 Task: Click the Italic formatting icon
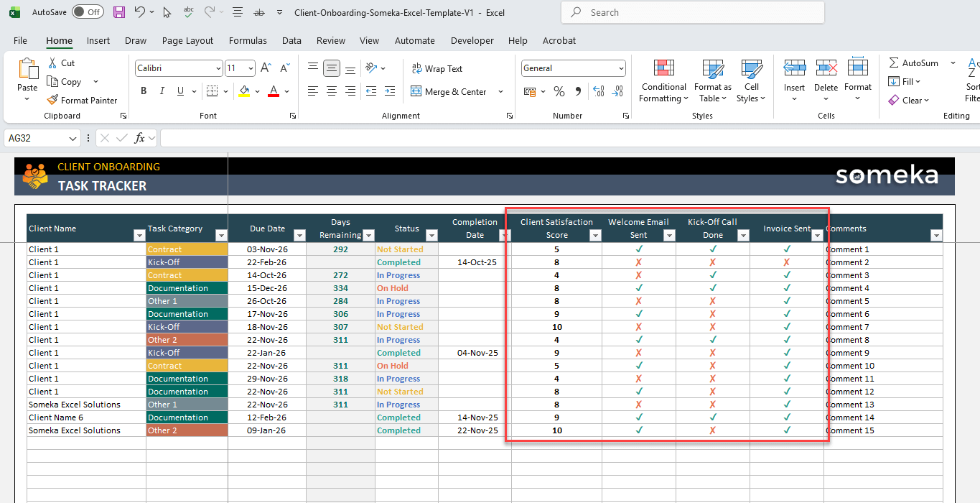pyautogui.click(x=162, y=91)
